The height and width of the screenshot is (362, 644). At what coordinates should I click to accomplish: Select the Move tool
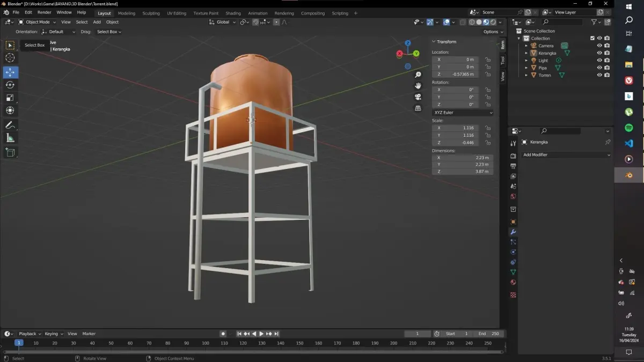tap(10, 72)
